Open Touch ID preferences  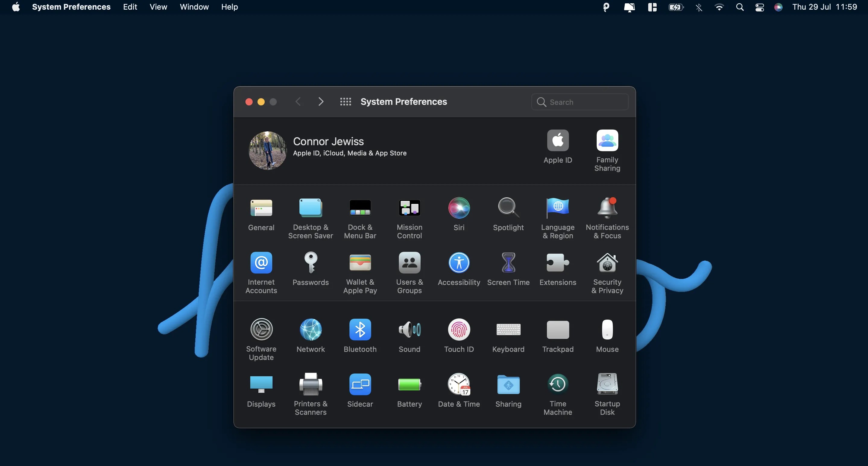(x=459, y=336)
